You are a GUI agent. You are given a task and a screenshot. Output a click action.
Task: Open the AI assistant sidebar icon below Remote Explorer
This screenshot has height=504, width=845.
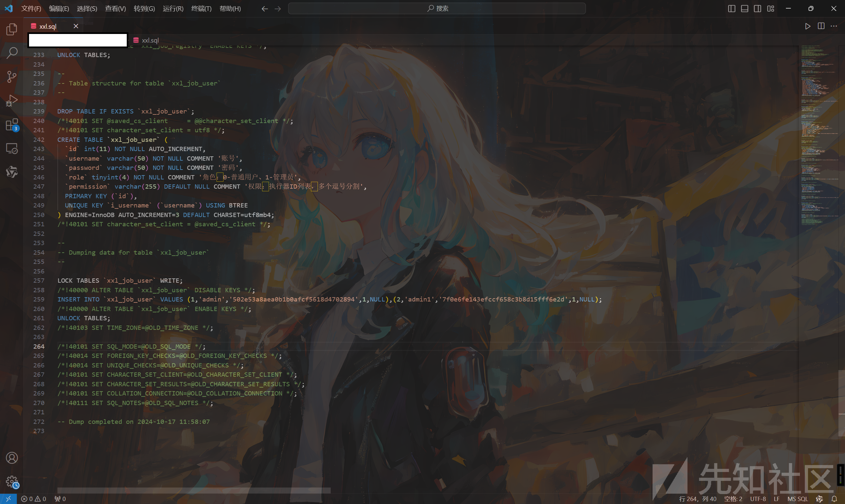coord(12,172)
